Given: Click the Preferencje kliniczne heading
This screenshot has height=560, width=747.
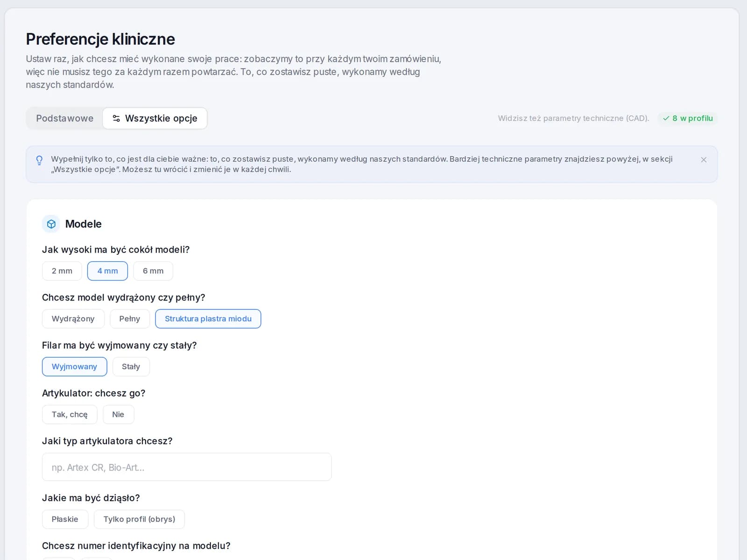Looking at the screenshot, I should [x=100, y=39].
